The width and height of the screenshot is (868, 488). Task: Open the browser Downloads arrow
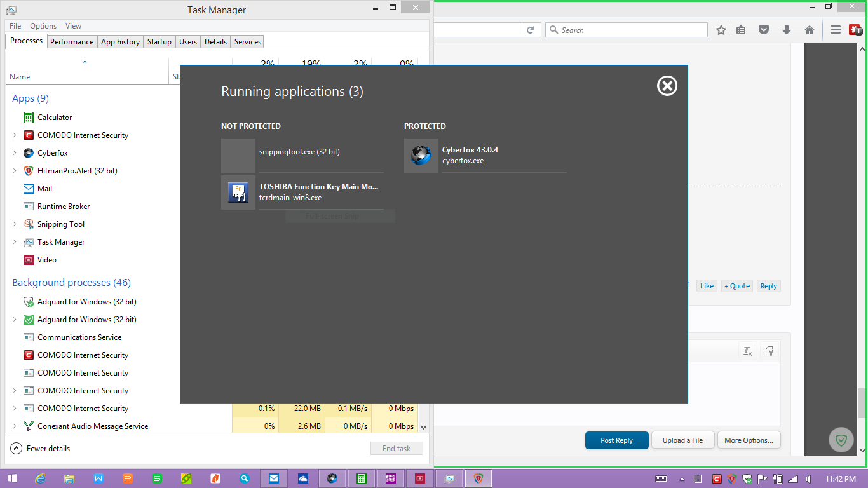point(787,30)
